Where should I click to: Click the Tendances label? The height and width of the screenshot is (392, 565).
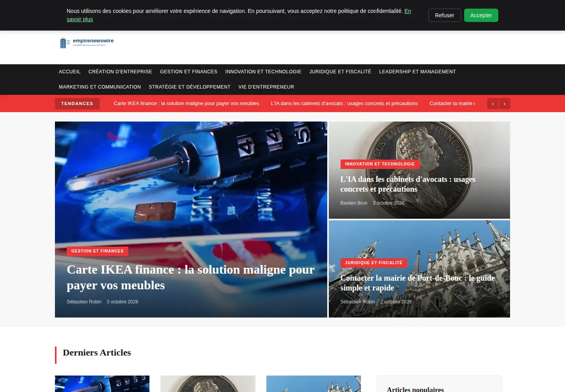(x=77, y=103)
